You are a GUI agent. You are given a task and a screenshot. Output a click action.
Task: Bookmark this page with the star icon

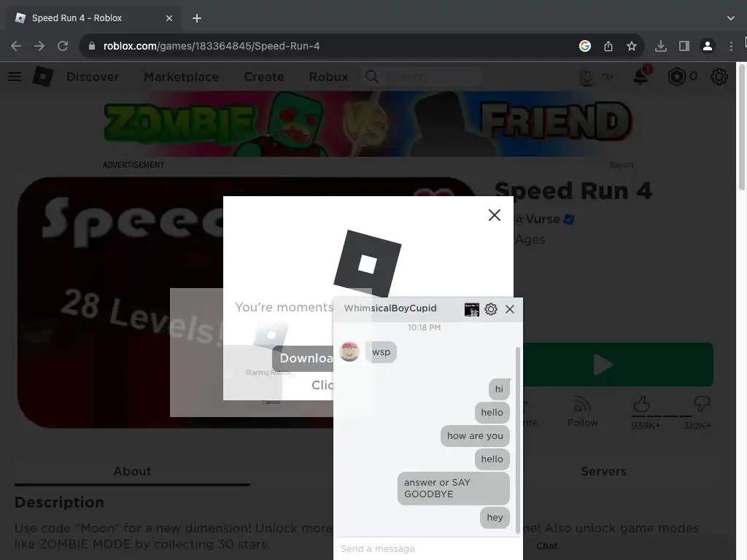pos(631,46)
